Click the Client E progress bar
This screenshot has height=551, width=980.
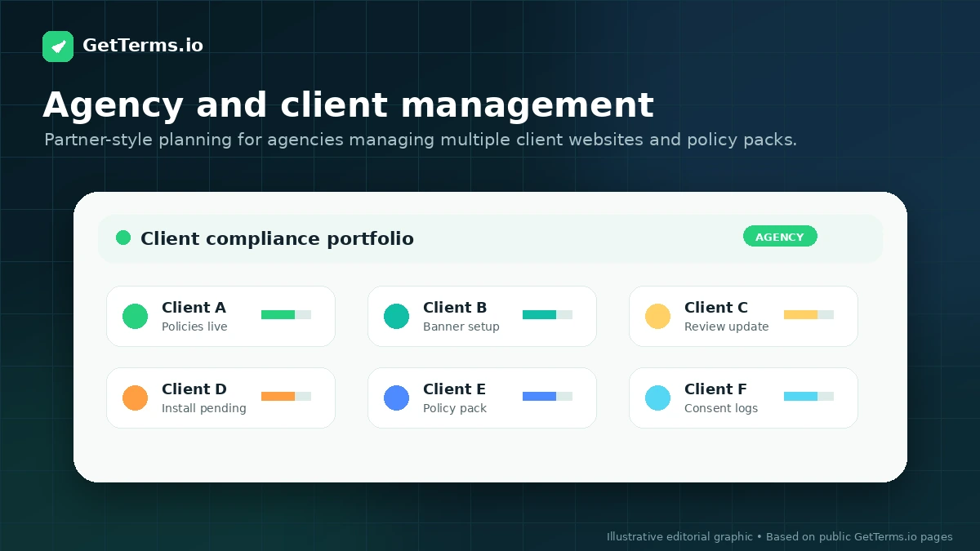[x=547, y=396]
